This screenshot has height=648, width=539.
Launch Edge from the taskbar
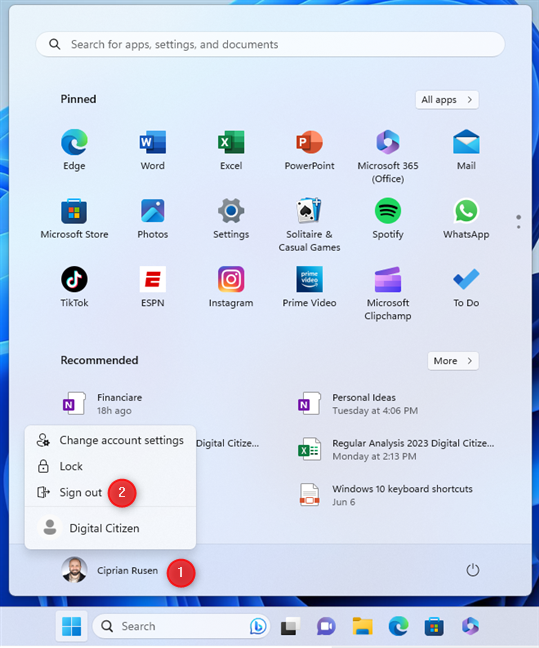(398, 627)
